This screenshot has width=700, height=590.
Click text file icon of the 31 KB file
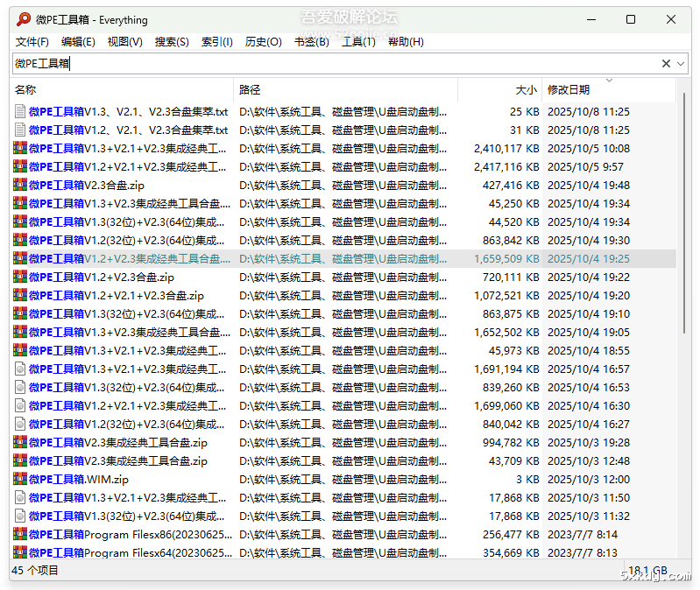point(20,130)
